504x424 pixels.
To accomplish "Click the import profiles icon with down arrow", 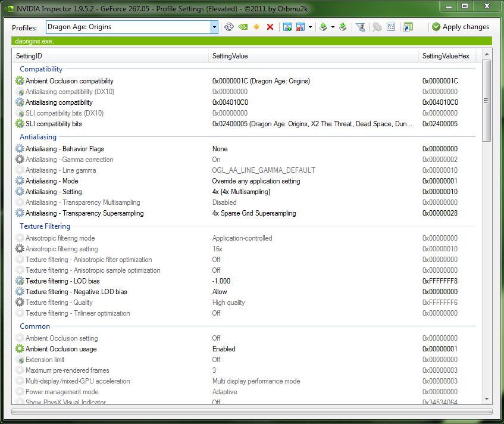I will click(x=343, y=27).
